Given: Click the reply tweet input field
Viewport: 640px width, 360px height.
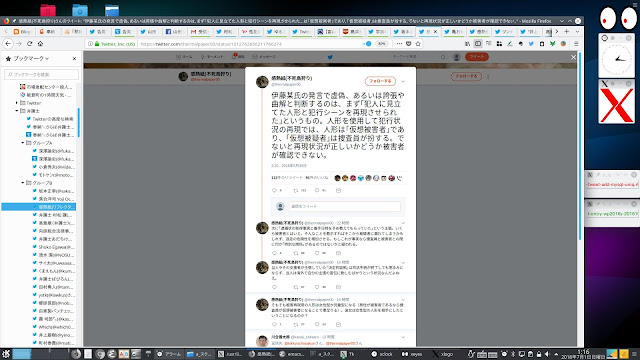Looking at the screenshot, I should [344, 207].
